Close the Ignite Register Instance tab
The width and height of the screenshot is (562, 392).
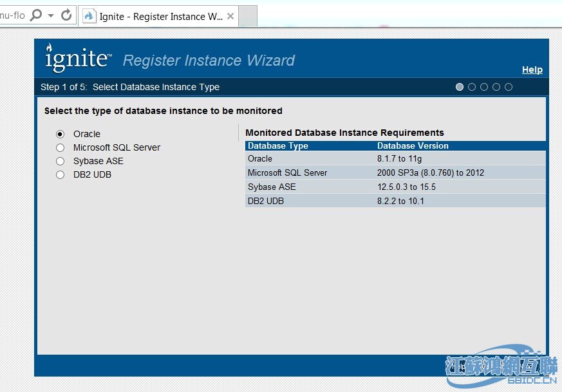tap(230, 16)
